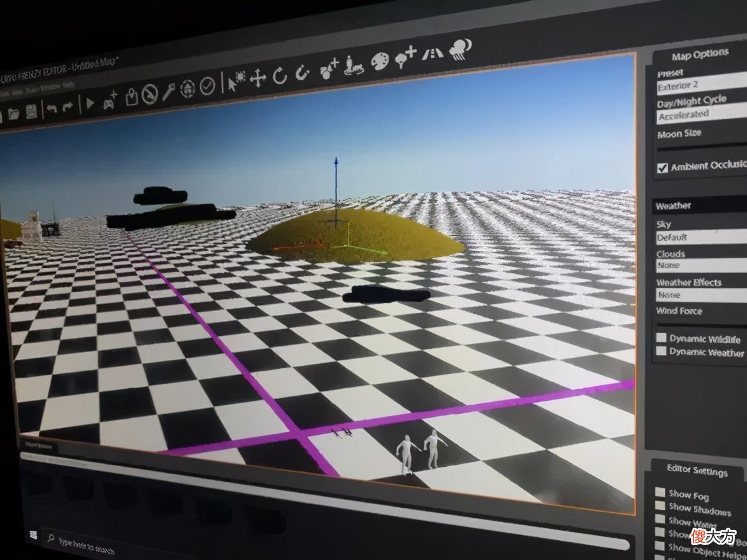
Task: Open the Clouds dropdown set to None
Action: click(x=702, y=266)
